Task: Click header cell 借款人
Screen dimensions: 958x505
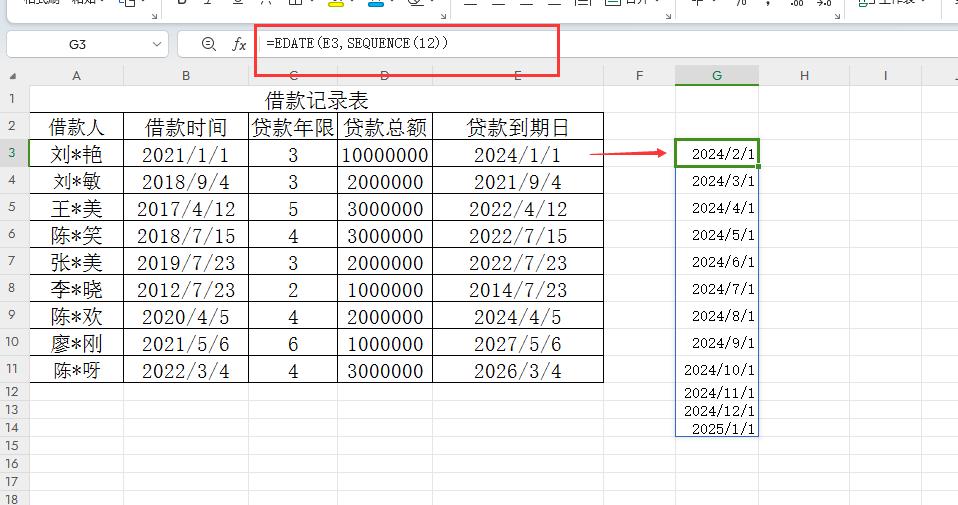Action: click(x=76, y=126)
